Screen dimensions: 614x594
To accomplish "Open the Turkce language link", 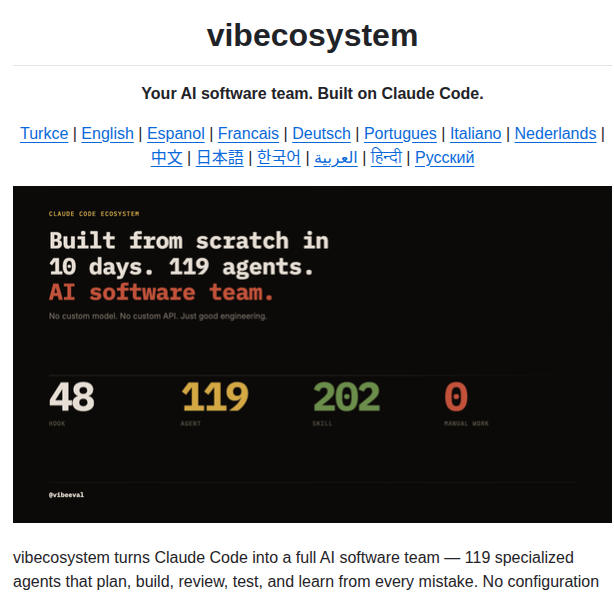I will tap(44, 134).
